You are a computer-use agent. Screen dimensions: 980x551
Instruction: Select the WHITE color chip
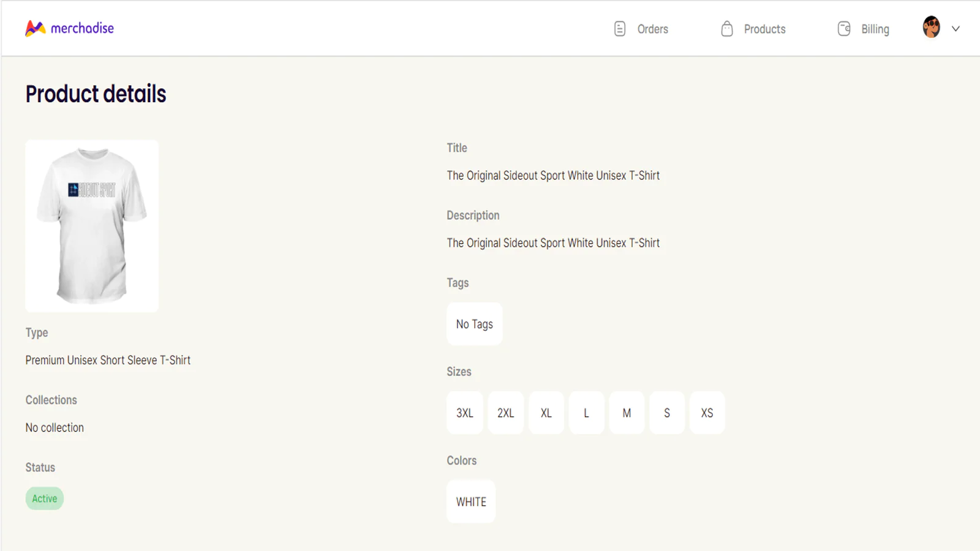pyautogui.click(x=471, y=501)
